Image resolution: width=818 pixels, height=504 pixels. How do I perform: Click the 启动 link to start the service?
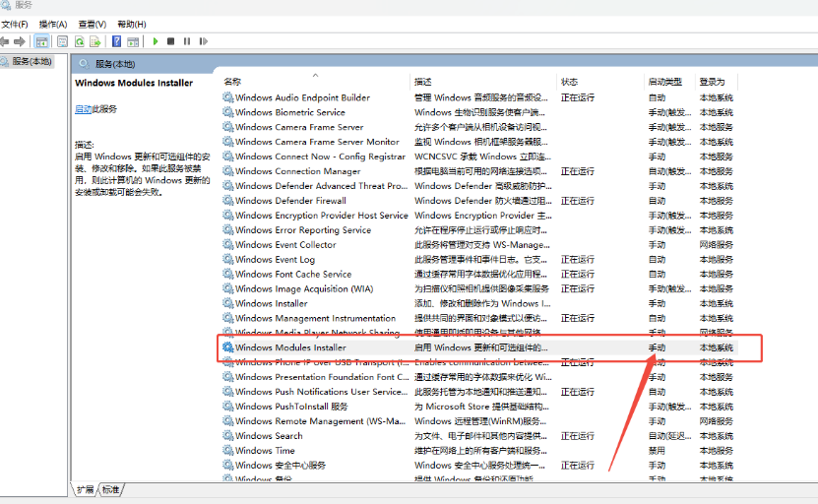[83, 109]
